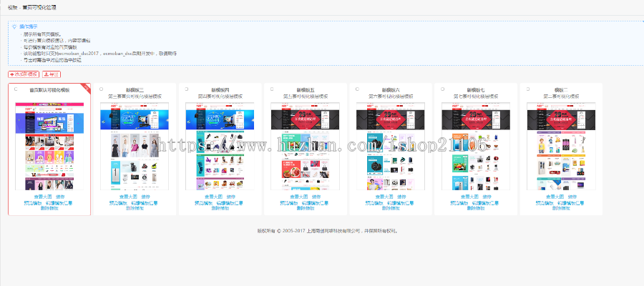Click 查看大图 under 首页默认可视化模板

(43, 197)
